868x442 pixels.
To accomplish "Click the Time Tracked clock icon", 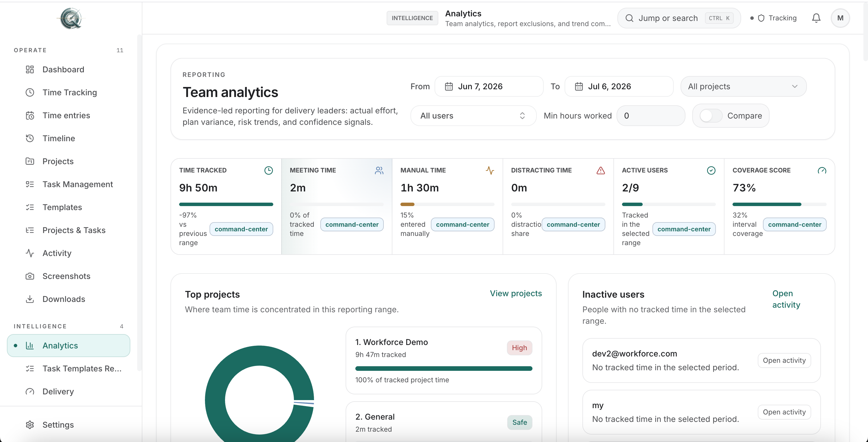I will tap(269, 170).
